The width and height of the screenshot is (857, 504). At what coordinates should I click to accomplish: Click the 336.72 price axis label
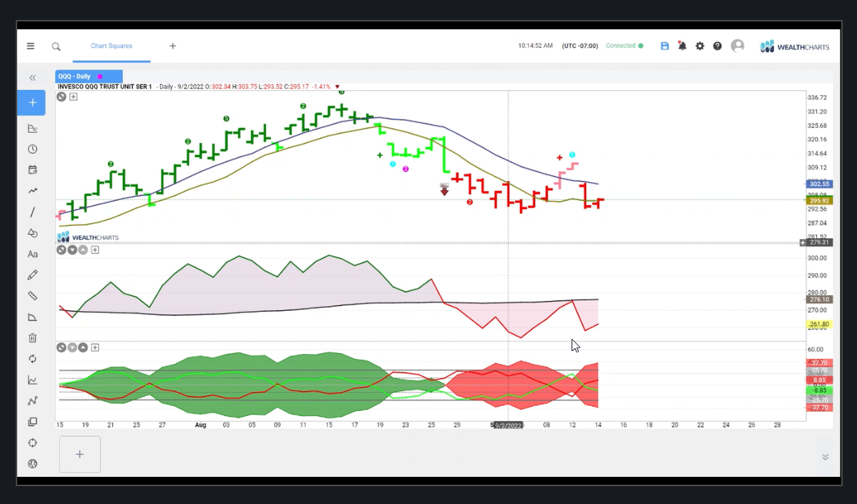click(x=817, y=98)
